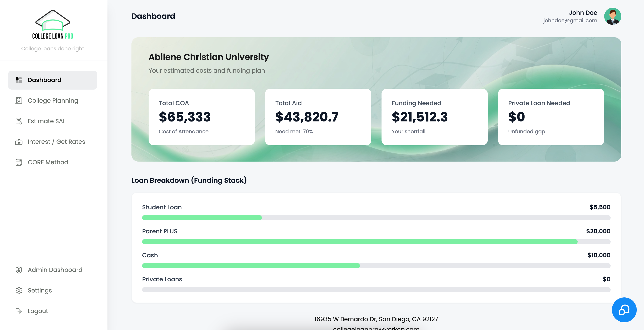Click the Logout door icon
Screen dimensions: 644x330
pyautogui.click(x=19, y=311)
